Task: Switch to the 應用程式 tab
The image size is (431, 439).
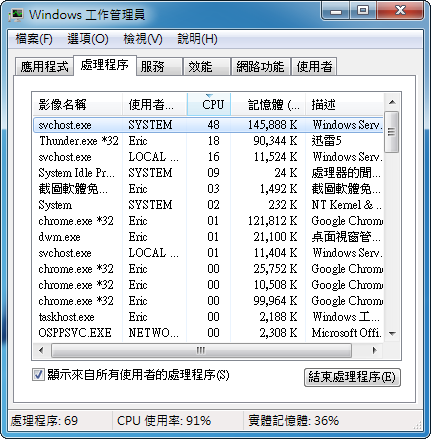Action: coord(44,67)
